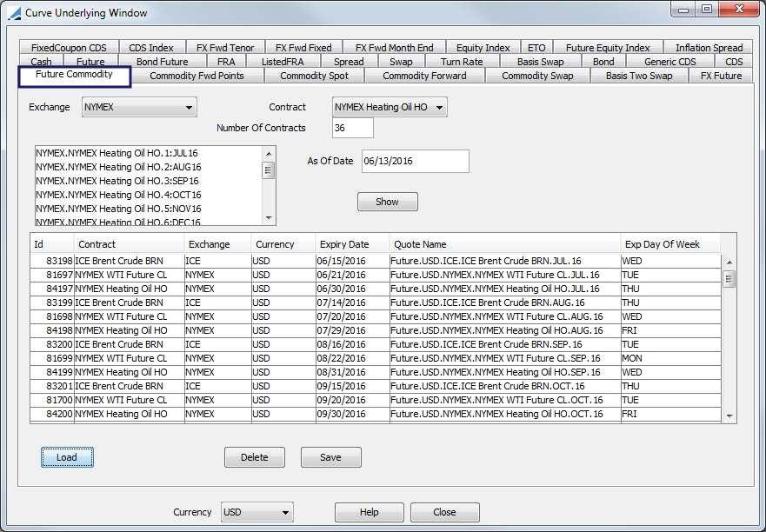Click the Load button
The width and height of the screenshot is (766, 532).
tap(67, 457)
